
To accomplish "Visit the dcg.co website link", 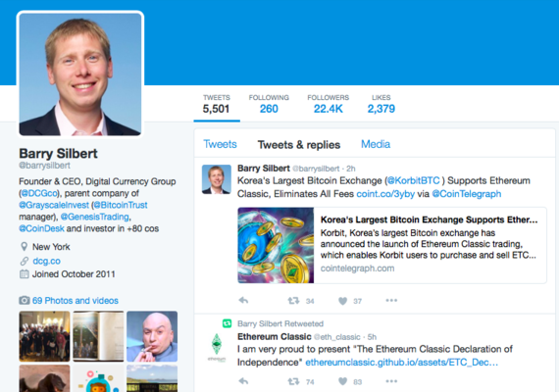I will (x=46, y=261).
